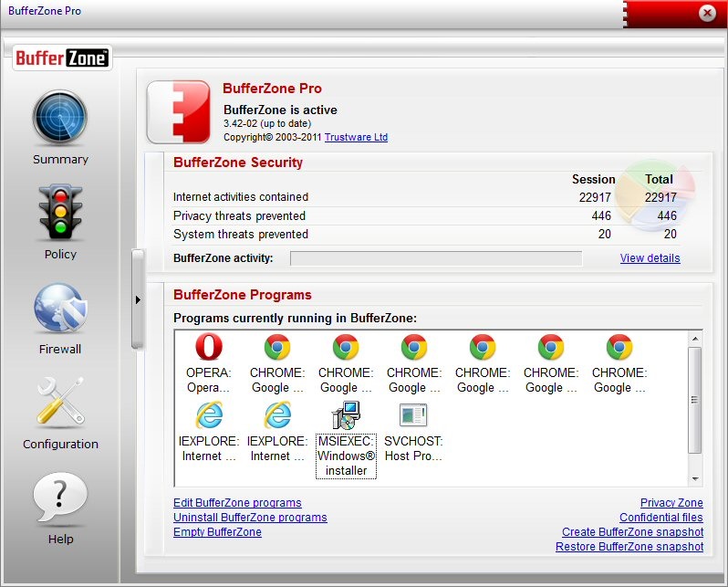This screenshot has height=587, width=728.
Task: Click the programs list scrollbar up arrow
Action: [x=694, y=339]
